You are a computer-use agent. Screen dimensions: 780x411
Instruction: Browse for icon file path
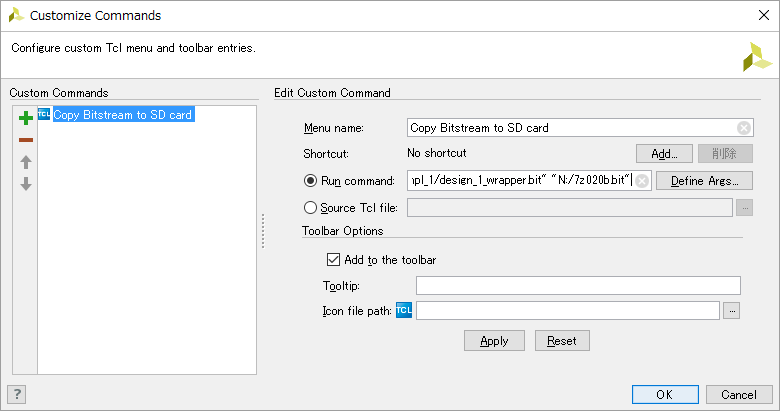(732, 311)
